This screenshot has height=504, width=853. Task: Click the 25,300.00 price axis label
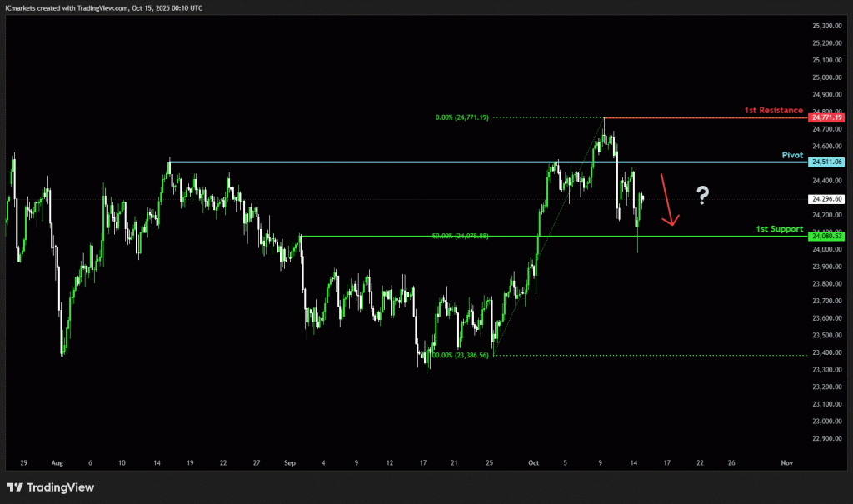(826, 26)
